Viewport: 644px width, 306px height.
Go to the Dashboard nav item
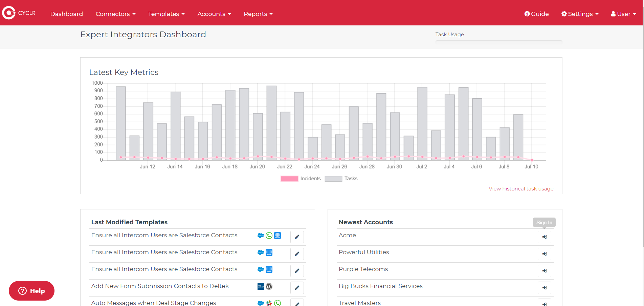(66, 14)
